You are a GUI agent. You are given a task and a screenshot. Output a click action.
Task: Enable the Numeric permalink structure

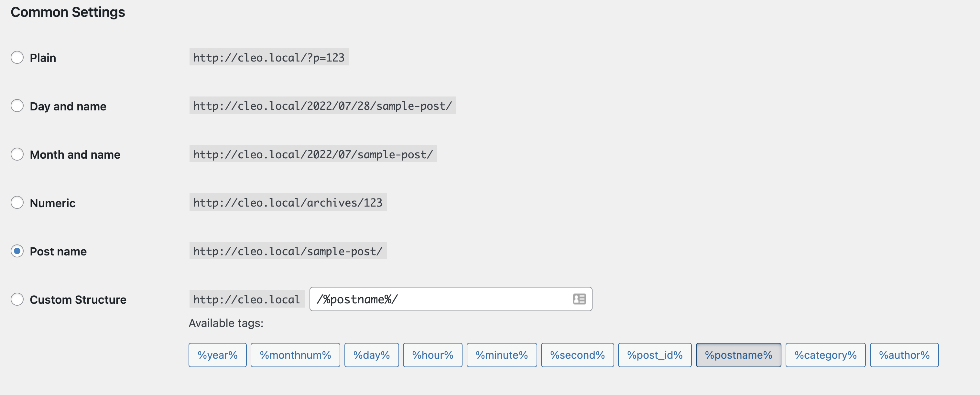pos(17,203)
